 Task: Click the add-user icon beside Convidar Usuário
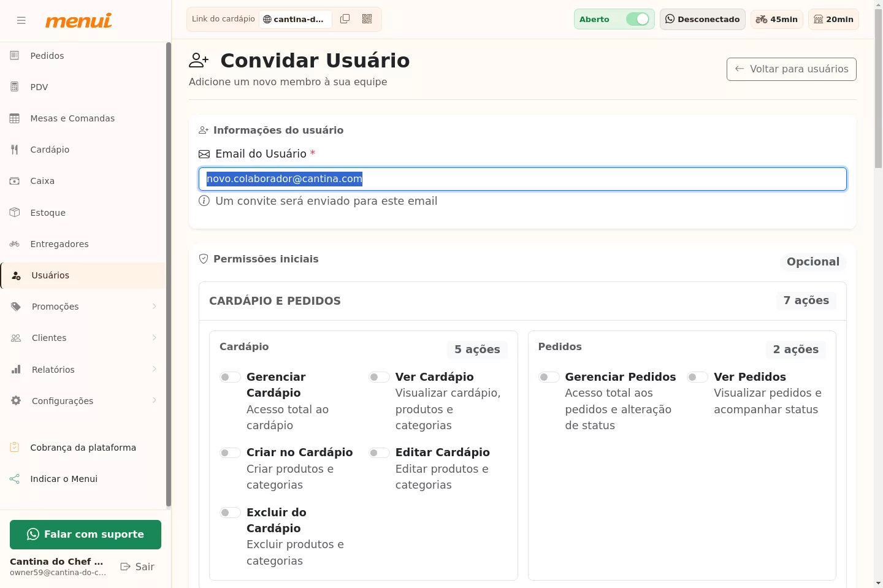tap(199, 60)
